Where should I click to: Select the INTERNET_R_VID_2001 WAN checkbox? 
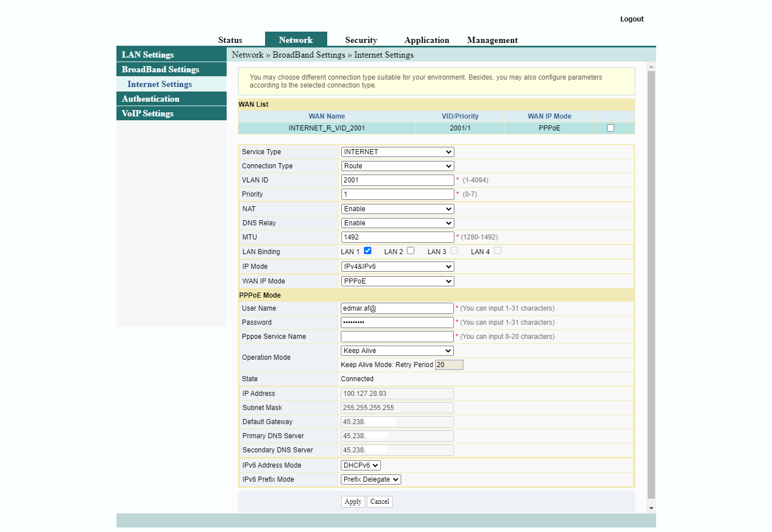pos(610,128)
